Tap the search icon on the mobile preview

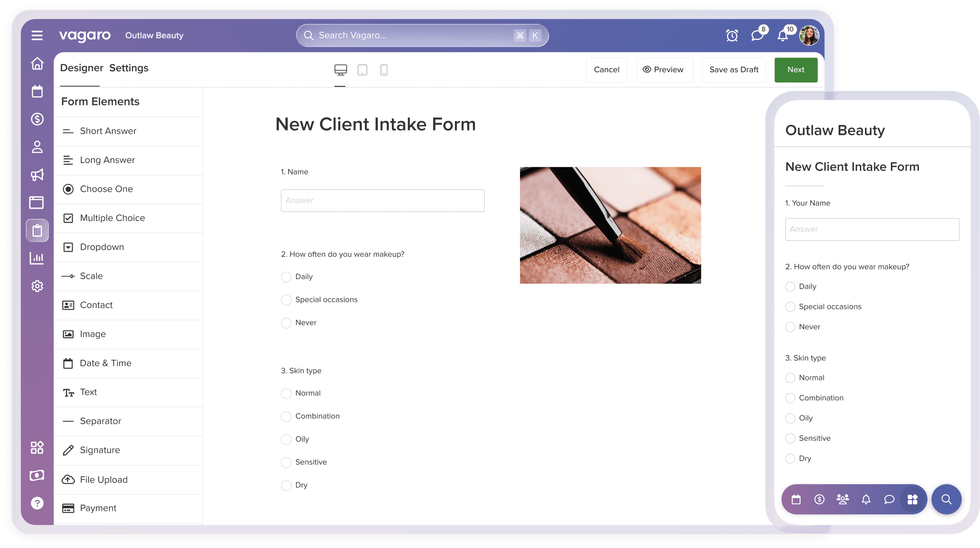tap(946, 499)
